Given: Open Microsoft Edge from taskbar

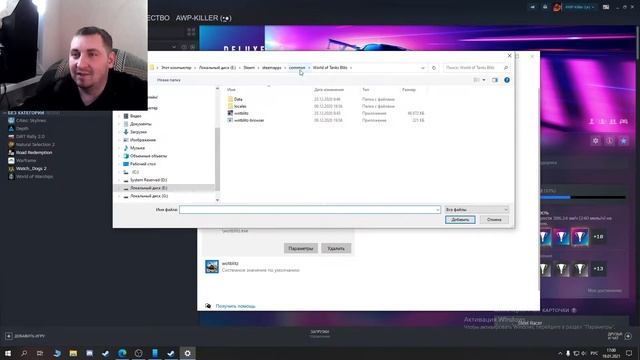Looking at the screenshot, I should 122,353.
